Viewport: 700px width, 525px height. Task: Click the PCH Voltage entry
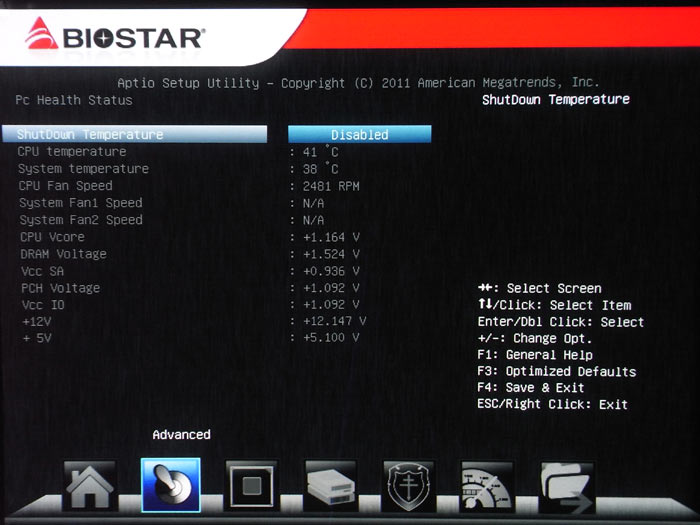(x=58, y=288)
